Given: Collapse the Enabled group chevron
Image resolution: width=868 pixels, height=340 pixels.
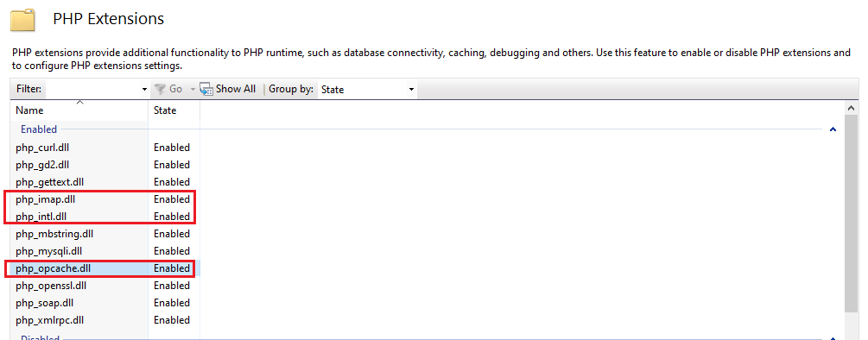Looking at the screenshot, I should point(833,129).
